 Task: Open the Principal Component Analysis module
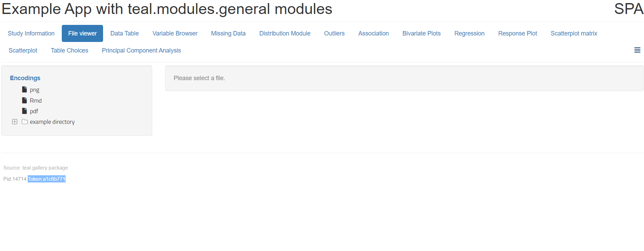141,50
